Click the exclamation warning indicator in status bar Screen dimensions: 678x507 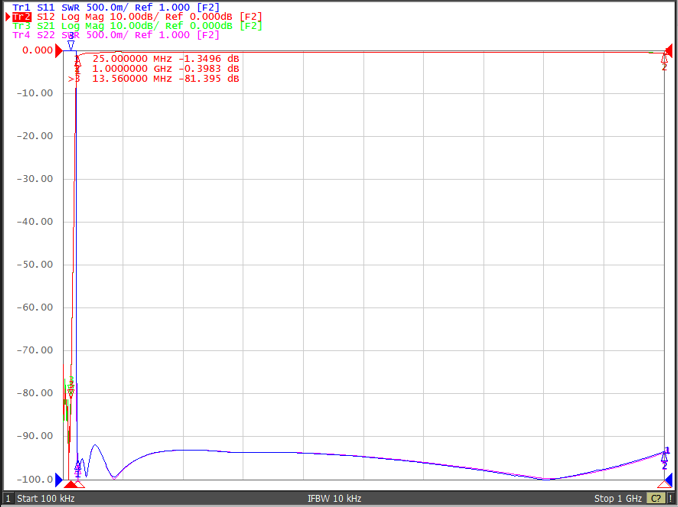[670, 498]
